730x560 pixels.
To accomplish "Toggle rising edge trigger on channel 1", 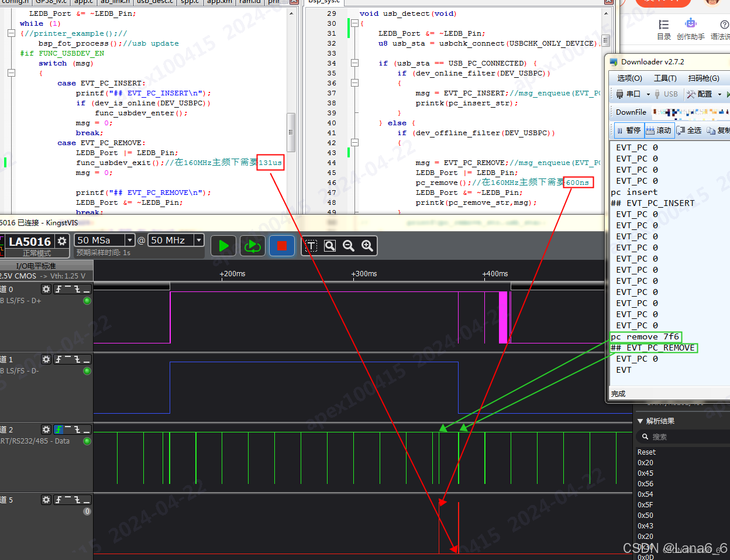I will tap(58, 359).
